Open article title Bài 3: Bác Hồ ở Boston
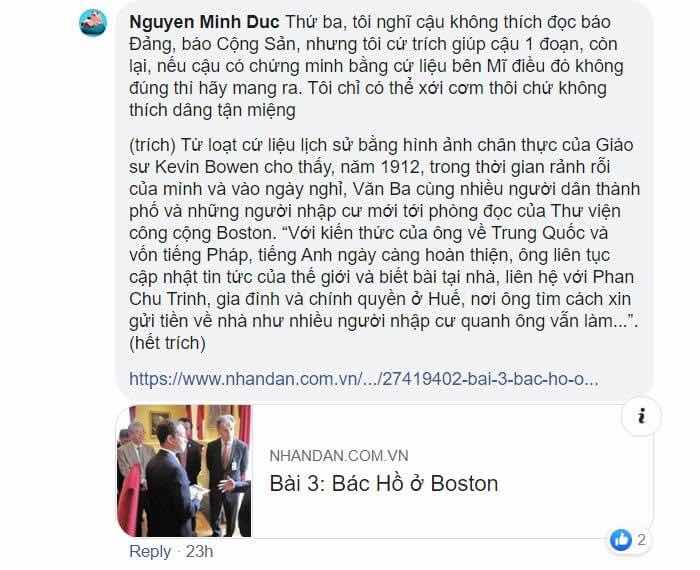The width and height of the screenshot is (700, 570). click(x=384, y=484)
